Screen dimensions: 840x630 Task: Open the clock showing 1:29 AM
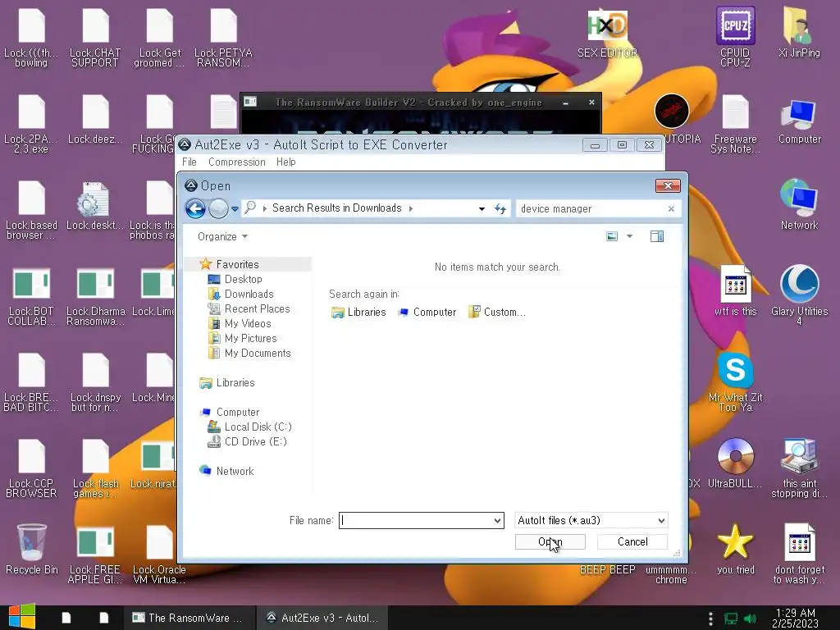(796, 618)
